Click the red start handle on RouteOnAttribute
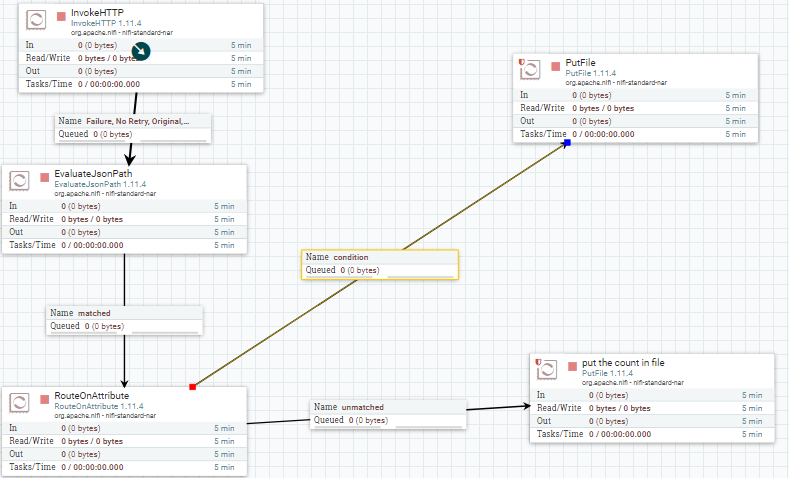The image size is (789, 478). point(192,387)
